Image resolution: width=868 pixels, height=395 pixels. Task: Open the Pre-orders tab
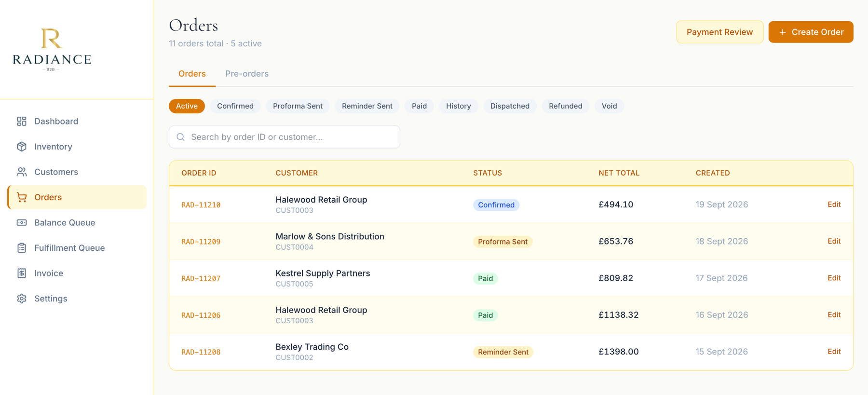point(247,74)
